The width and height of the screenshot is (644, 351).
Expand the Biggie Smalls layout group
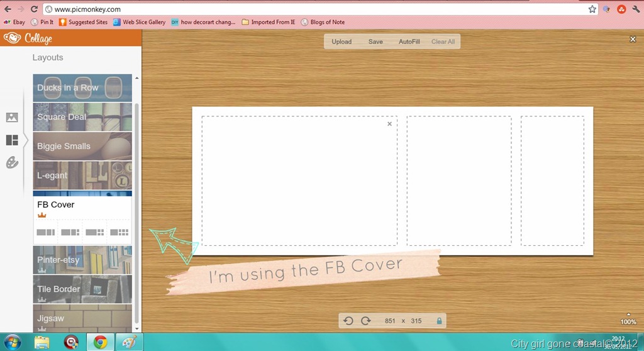[x=82, y=146]
